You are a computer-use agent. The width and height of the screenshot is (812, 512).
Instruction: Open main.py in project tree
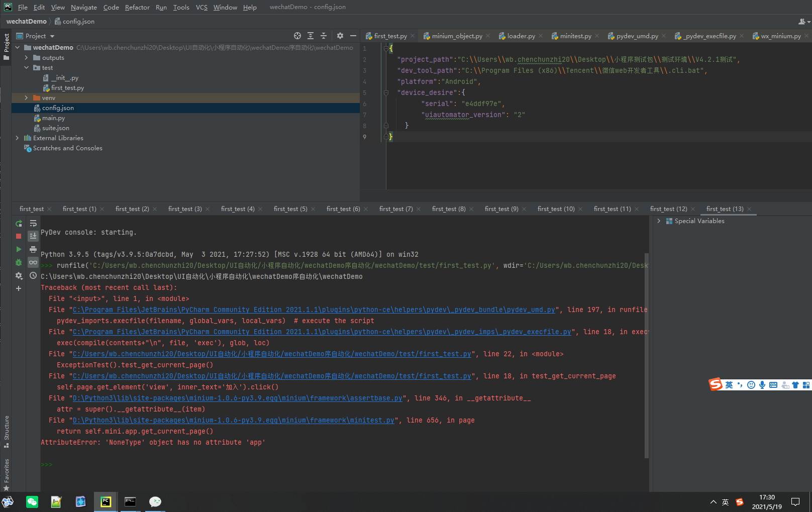tap(53, 118)
